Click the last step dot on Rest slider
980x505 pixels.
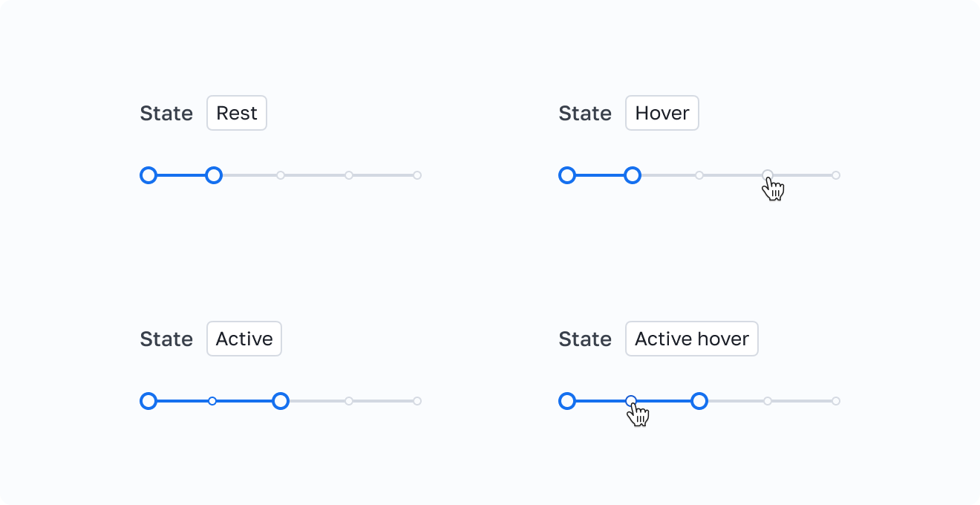[417, 175]
